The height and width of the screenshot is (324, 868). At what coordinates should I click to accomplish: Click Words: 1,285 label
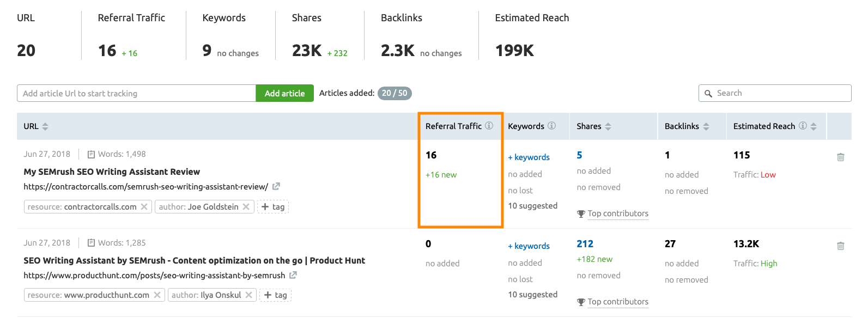click(117, 243)
